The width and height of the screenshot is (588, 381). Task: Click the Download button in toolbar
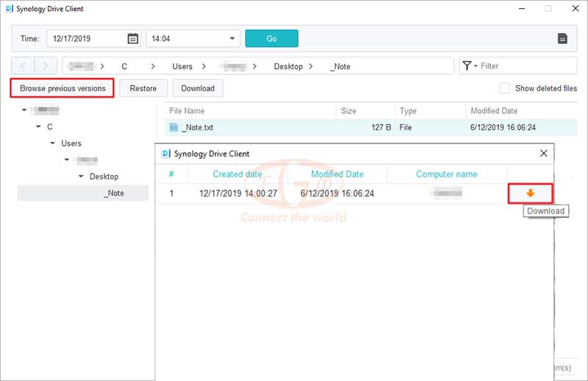tap(198, 88)
